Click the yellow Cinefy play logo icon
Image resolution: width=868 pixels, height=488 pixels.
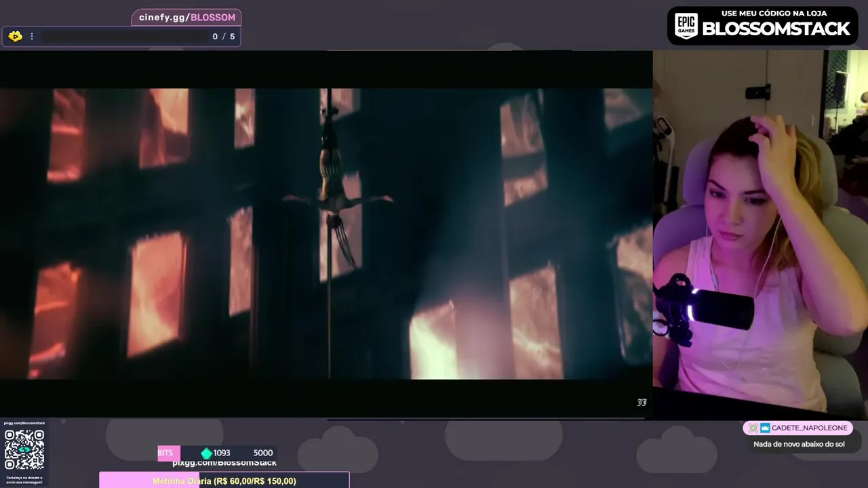pyautogui.click(x=15, y=37)
